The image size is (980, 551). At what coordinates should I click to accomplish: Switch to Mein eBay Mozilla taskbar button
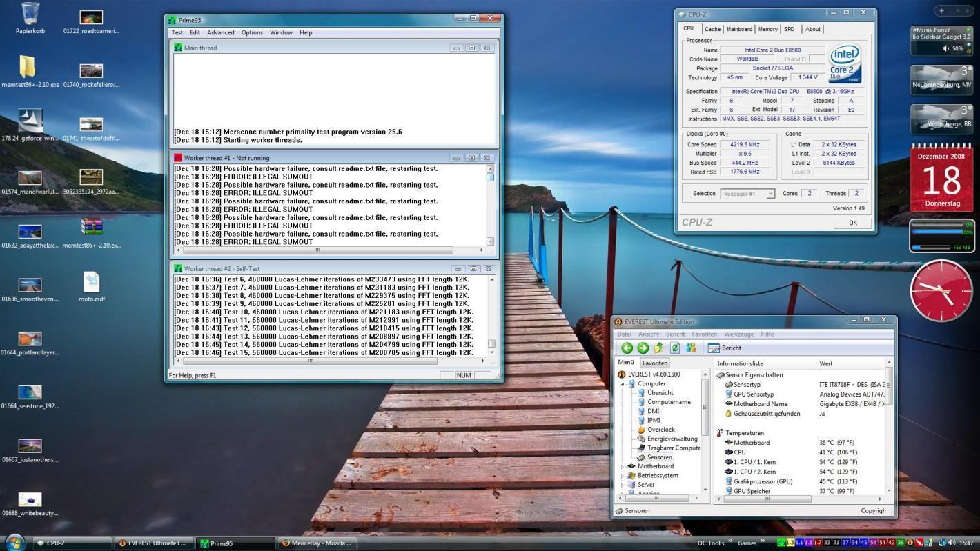point(316,543)
